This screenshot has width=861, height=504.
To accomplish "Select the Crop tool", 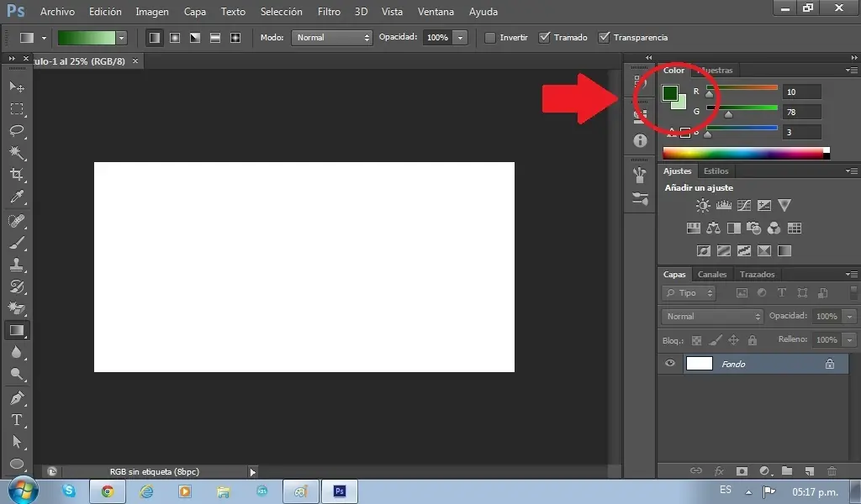I will 17,175.
